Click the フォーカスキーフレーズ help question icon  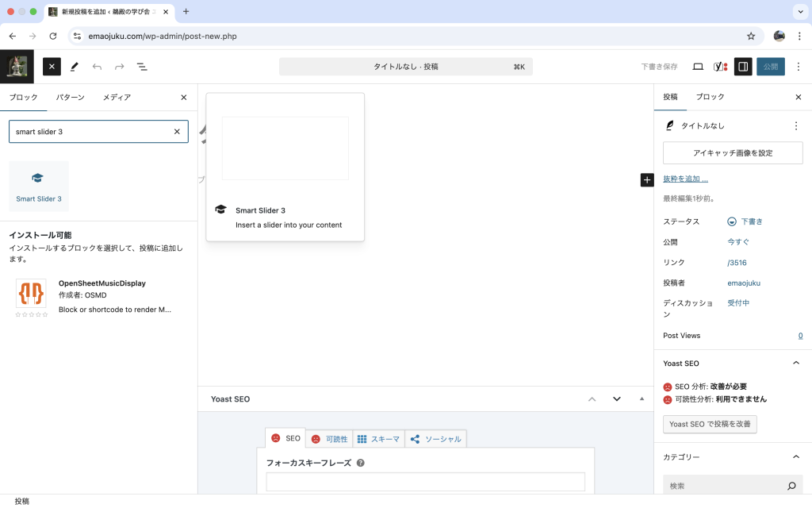tap(361, 463)
